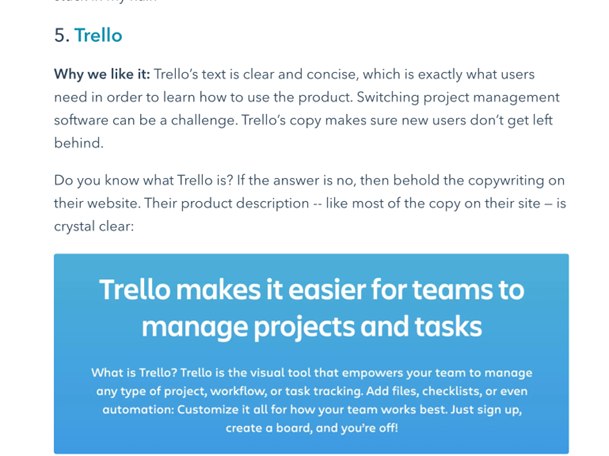
Task: Click the phrase "product description"
Action: click(257, 203)
